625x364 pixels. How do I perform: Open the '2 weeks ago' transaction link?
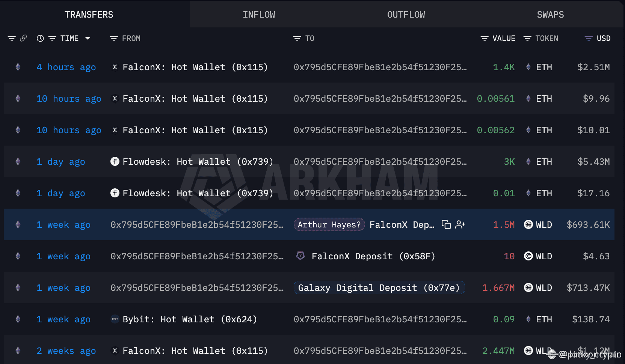66,351
